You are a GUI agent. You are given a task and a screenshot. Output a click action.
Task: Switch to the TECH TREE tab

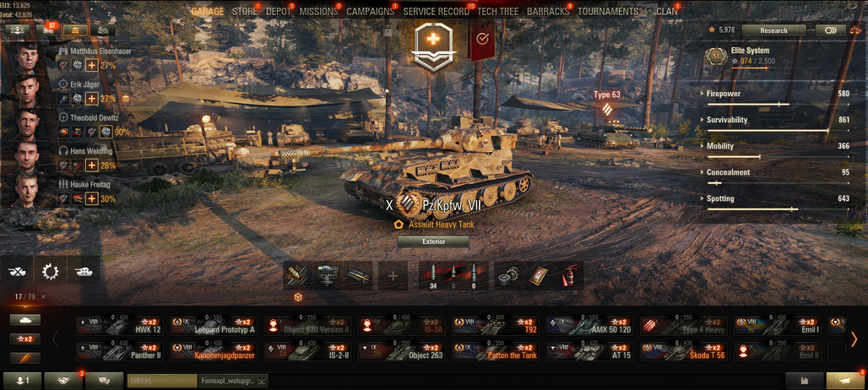click(x=497, y=11)
